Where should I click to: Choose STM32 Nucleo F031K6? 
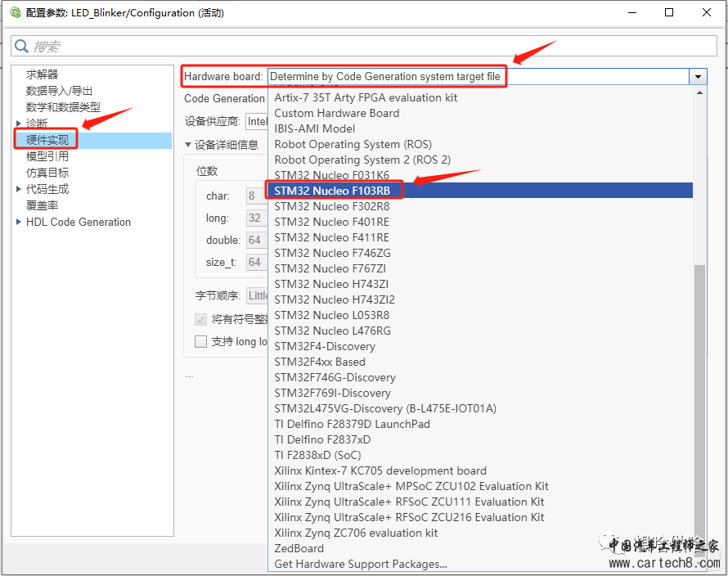pyautogui.click(x=480, y=175)
